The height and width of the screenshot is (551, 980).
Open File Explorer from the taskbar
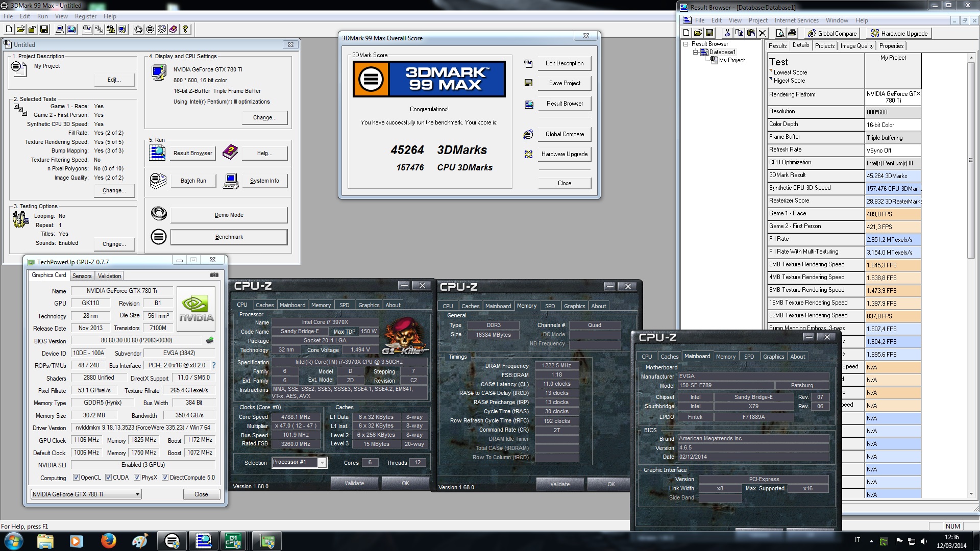click(45, 541)
